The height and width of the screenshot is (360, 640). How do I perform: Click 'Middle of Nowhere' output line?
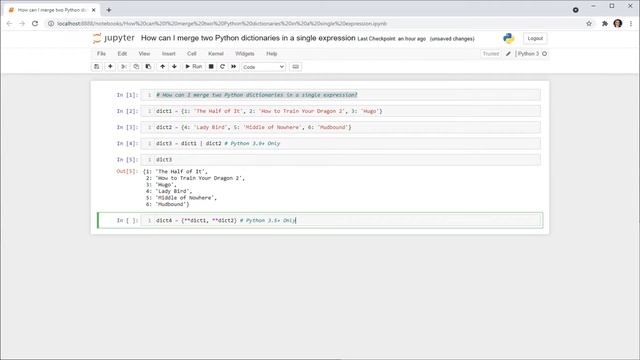(x=186, y=198)
